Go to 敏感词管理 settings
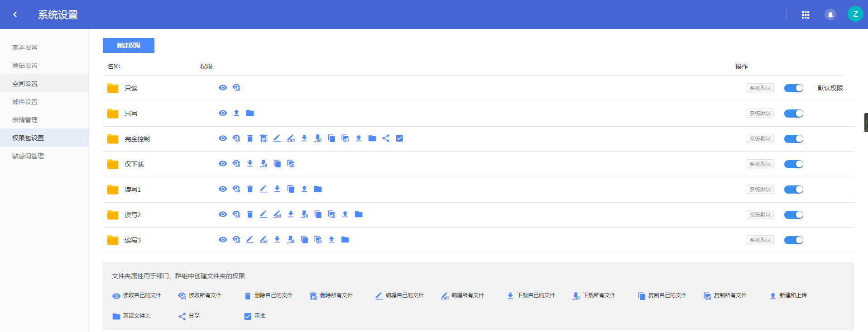868x332 pixels. pyautogui.click(x=28, y=156)
